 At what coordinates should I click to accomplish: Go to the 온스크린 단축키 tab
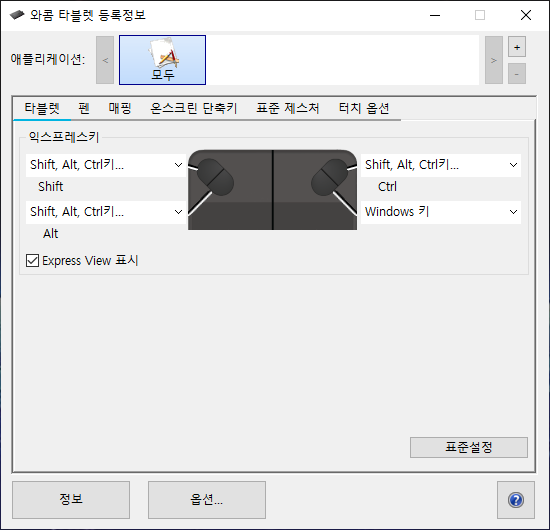(194, 108)
